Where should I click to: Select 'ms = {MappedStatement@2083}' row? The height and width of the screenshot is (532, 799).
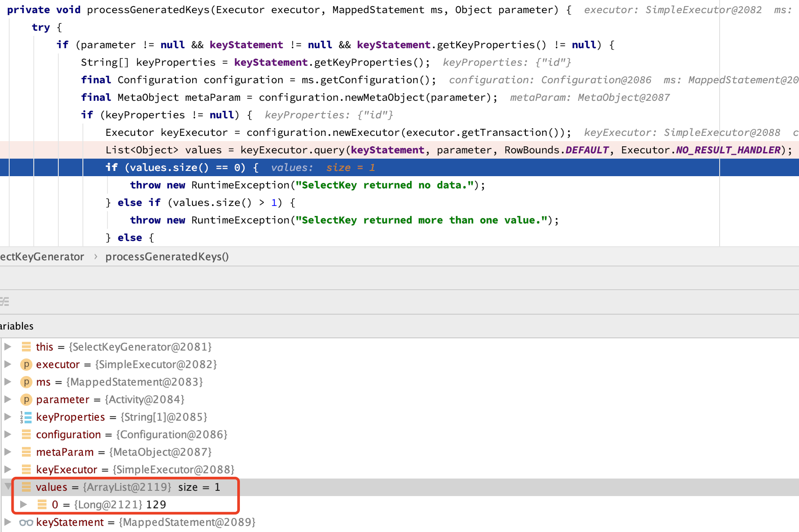point(399,382)
